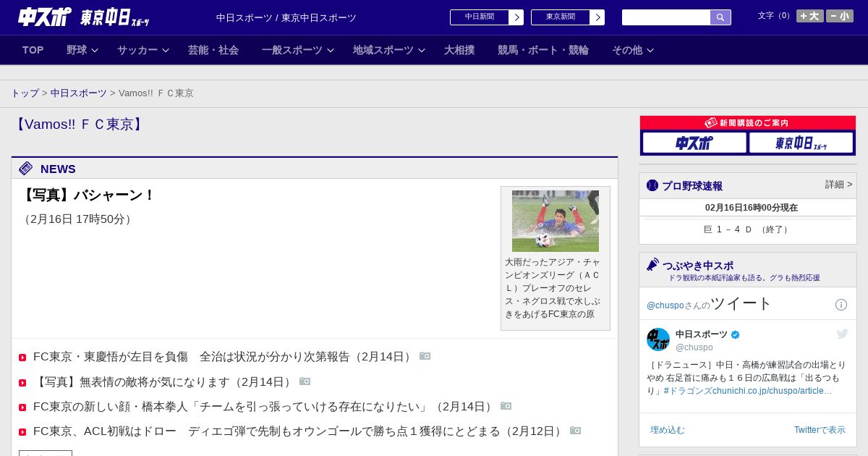The height and width of the screenshot is (456, 868).
Task: Go to TOP in navigation bar
Action: 33,50
